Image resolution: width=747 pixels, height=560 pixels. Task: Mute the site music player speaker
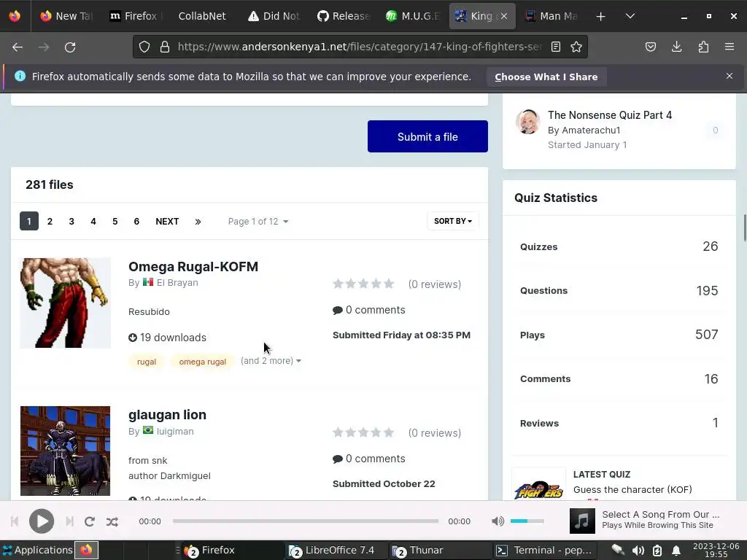(x=498, y=521)
